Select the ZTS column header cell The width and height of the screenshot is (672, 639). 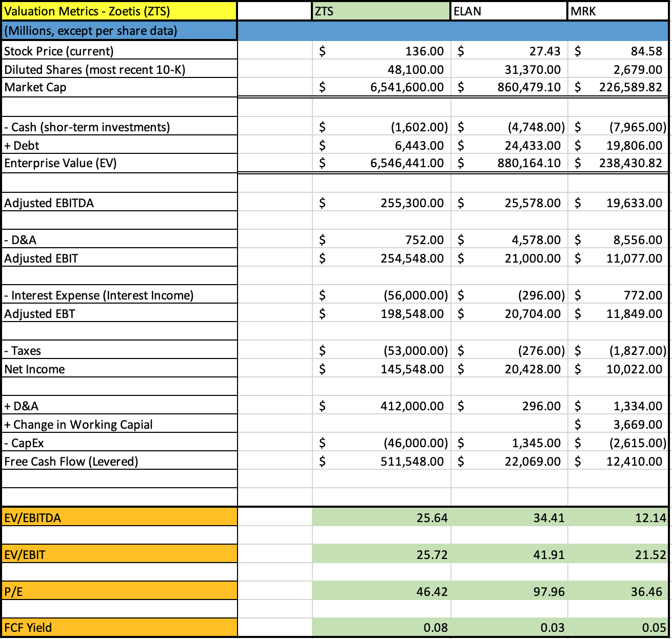coord(381,11)
